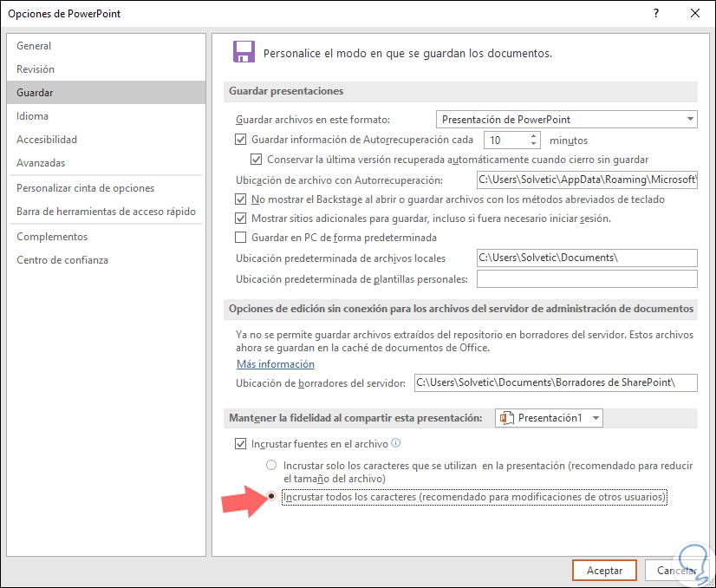Select Incrustar solo los caracteres utilizados option
Screen dimensions: 716x588
[271, 465]
